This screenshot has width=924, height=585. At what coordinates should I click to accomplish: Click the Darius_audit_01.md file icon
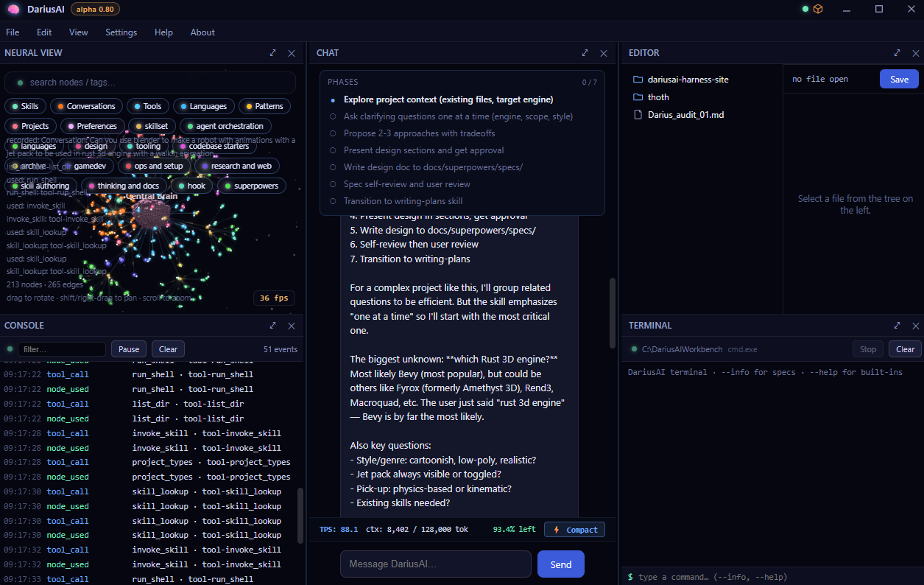coord(638,115)
